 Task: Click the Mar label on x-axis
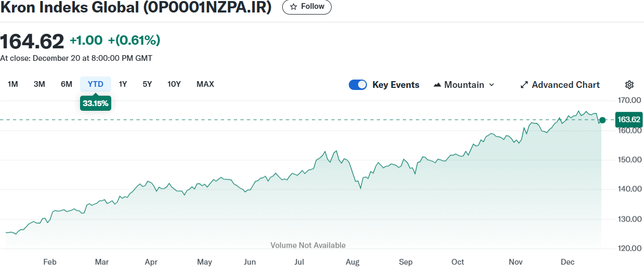(102, 262)
